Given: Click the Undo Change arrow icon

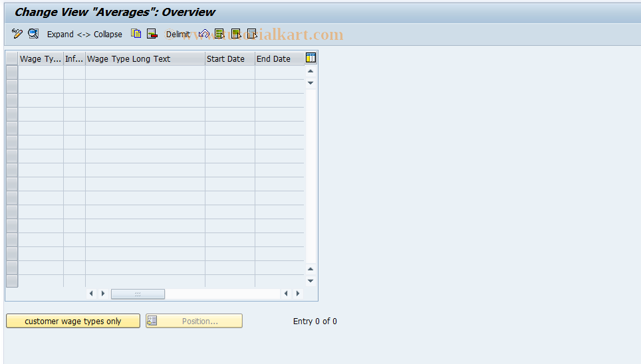Looking at the screenshot, I should pos(204,34).
